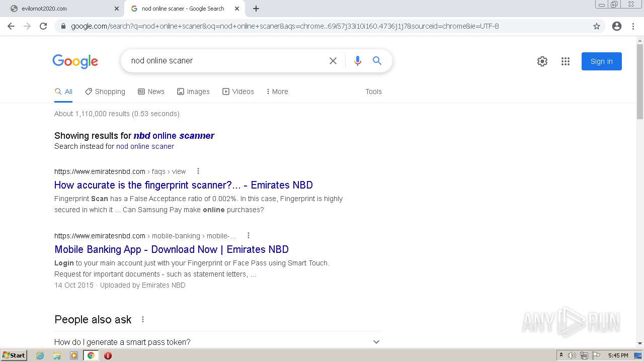The width and height of the screenshot is (644, 362).
Task: Close the Google Search tab
Action: click(237, 9)
